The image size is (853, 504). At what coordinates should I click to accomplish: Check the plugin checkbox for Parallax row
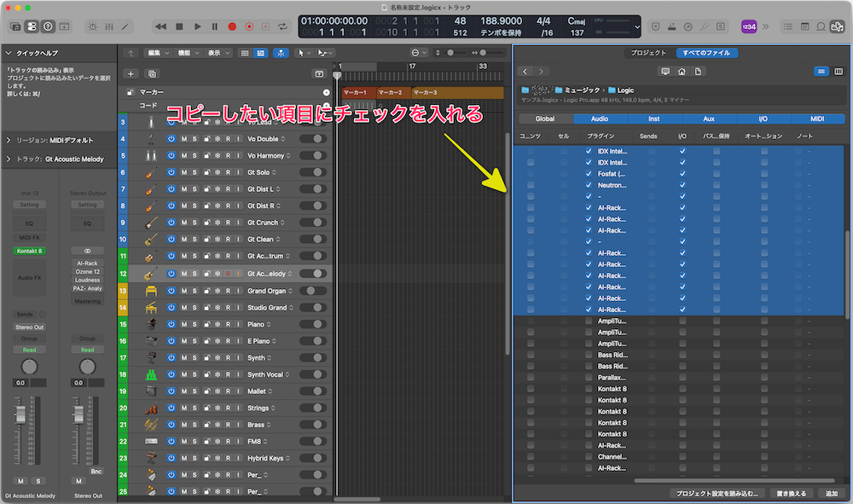pos(589,378)
